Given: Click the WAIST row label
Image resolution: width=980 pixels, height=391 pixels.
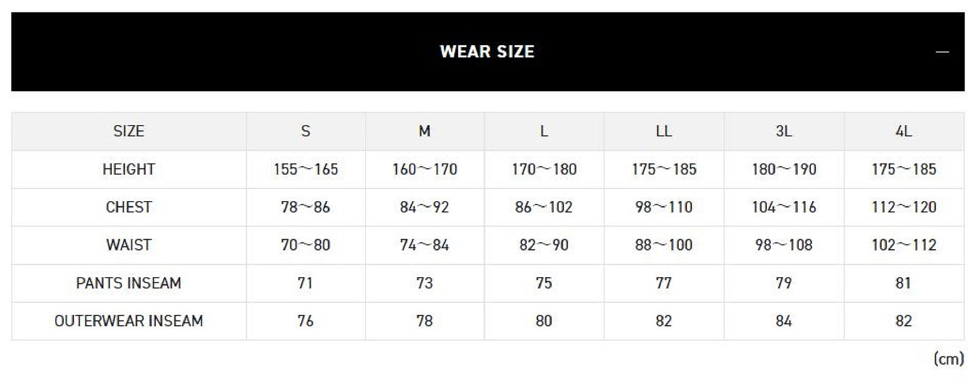Looking at the screenshot, I should [129, 245].
